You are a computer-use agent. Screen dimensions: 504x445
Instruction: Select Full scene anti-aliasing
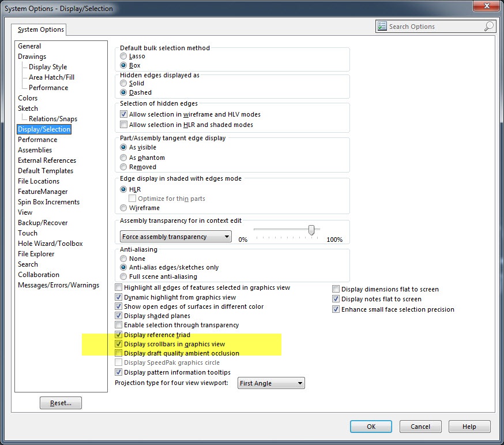pos(123,276)
